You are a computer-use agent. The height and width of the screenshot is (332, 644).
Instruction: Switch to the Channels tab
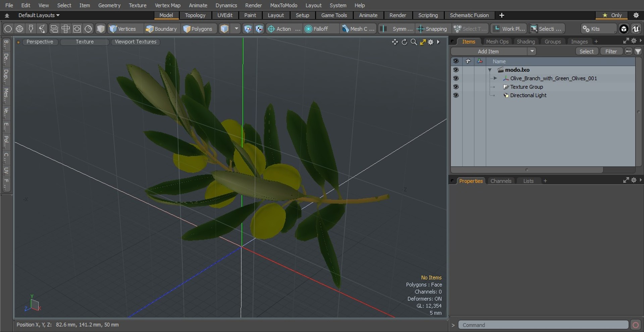501,181
